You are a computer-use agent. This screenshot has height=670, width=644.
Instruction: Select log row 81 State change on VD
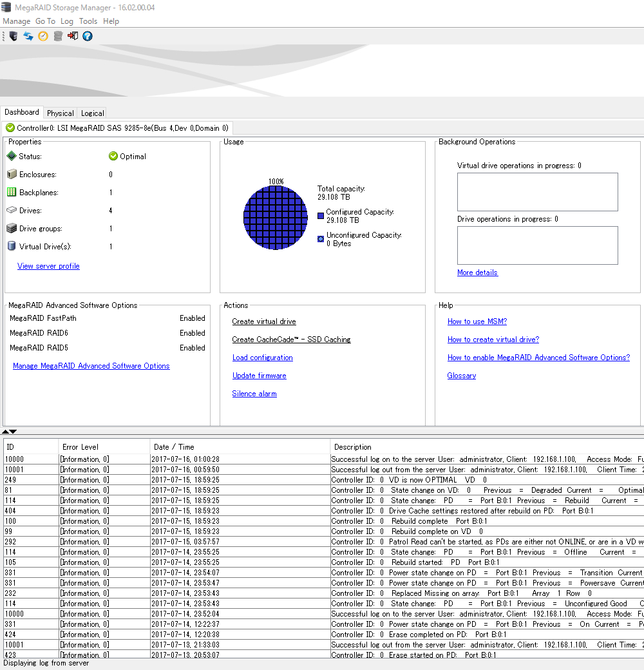[324, 490]
